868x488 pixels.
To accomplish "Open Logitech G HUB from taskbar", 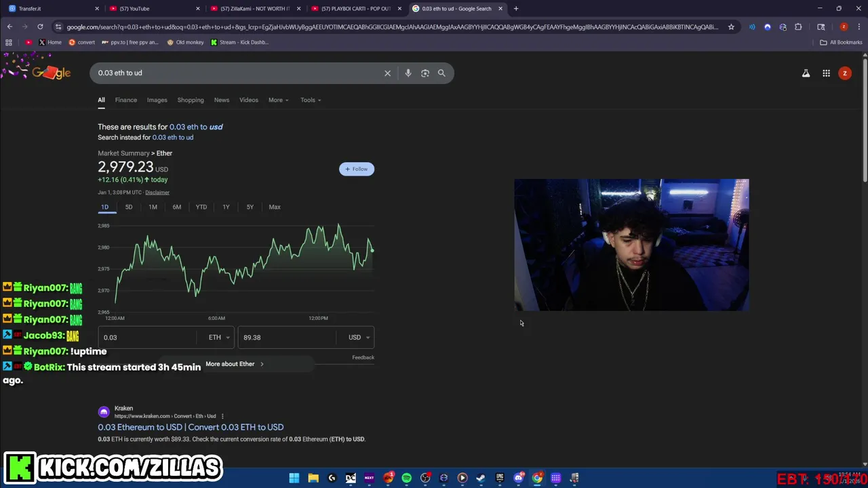I will click(332, 478).
